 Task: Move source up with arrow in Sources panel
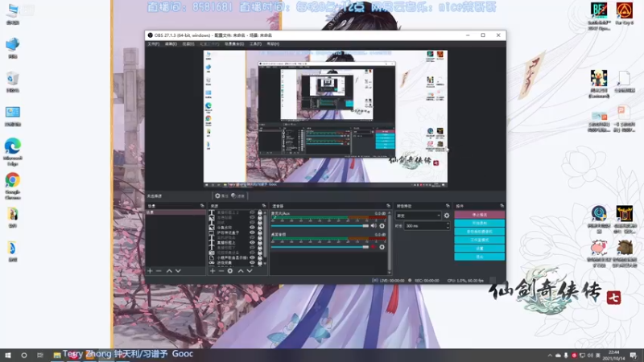241,271
